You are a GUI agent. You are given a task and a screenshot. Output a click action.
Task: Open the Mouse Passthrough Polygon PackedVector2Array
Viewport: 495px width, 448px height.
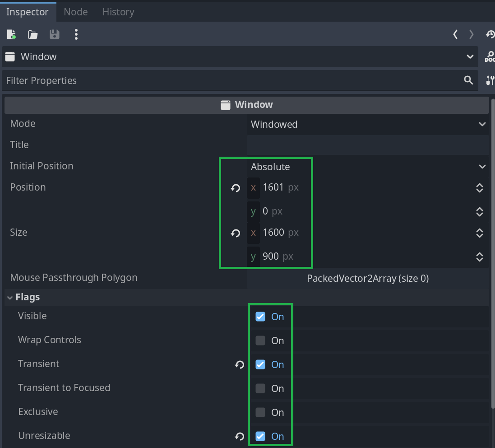pos(368,278)
